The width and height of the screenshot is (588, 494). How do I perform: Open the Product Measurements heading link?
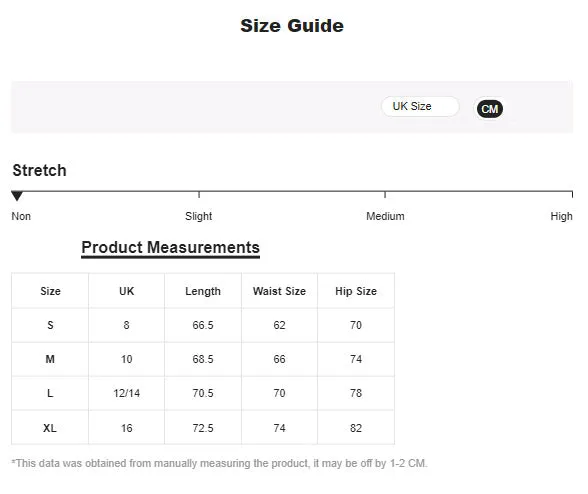[x=171, y=248]
